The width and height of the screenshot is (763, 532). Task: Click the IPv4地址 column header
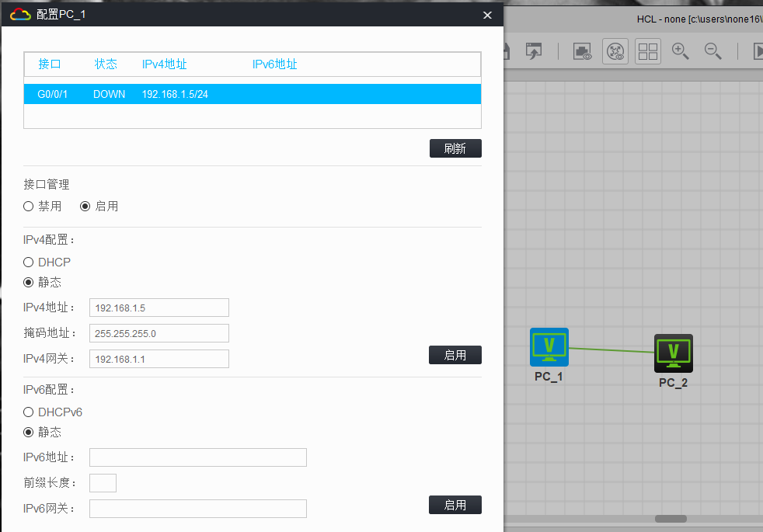[165, 64]
